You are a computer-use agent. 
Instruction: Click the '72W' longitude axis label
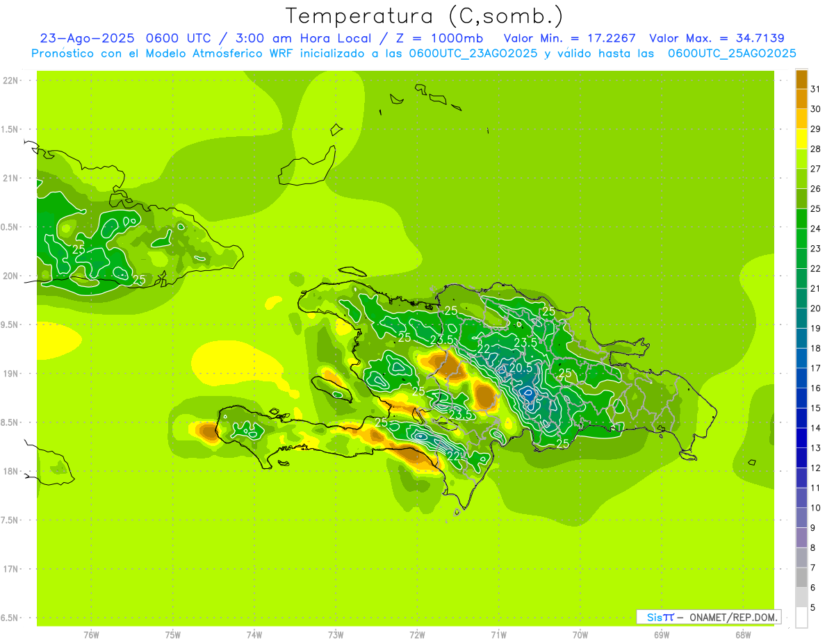click(x=417, y=635)
